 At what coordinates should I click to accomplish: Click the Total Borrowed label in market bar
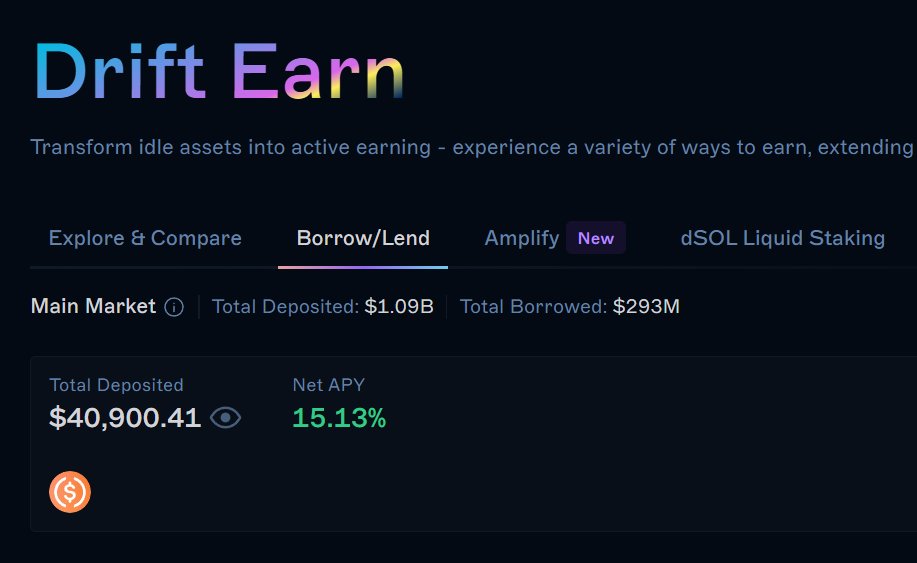[x=533, y=306]
